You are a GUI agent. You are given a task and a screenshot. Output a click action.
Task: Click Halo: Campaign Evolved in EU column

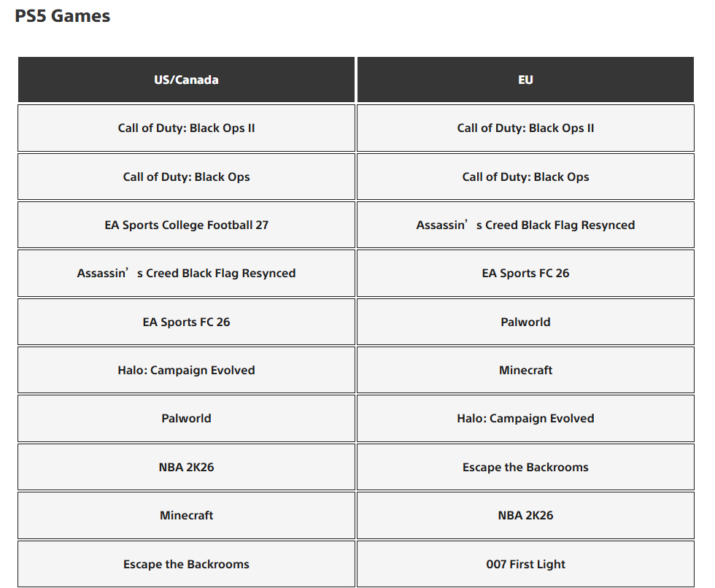(x=525, y=419)
